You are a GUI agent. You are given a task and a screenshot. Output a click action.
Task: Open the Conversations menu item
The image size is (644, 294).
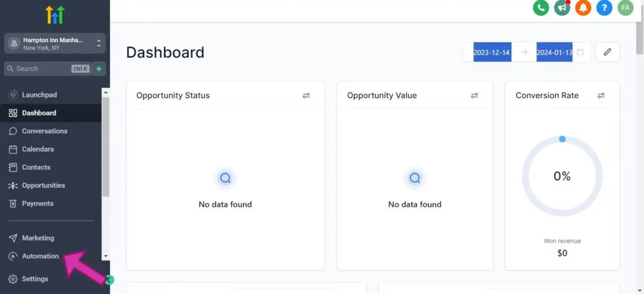(44, 131)
